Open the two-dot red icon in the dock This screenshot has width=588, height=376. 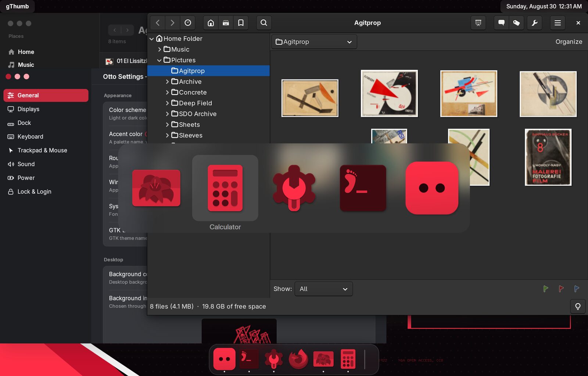tap(225, 359)
